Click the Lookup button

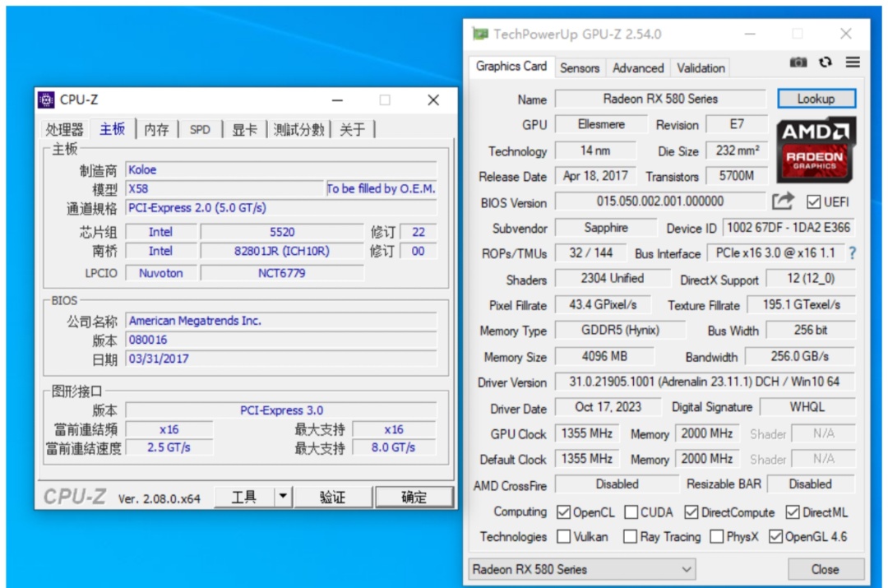(816, 99)
